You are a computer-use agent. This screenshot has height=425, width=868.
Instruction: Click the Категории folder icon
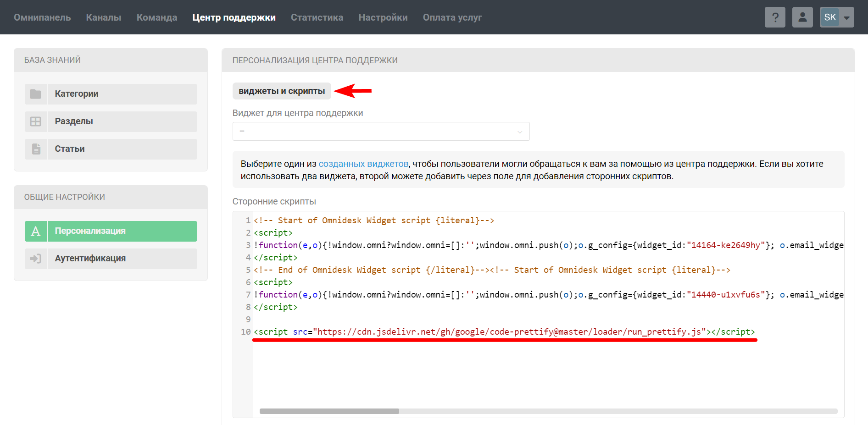(x=36, y=94)
